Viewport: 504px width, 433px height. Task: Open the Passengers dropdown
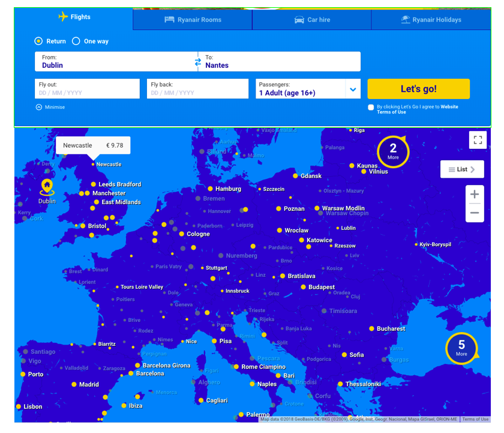308,89
